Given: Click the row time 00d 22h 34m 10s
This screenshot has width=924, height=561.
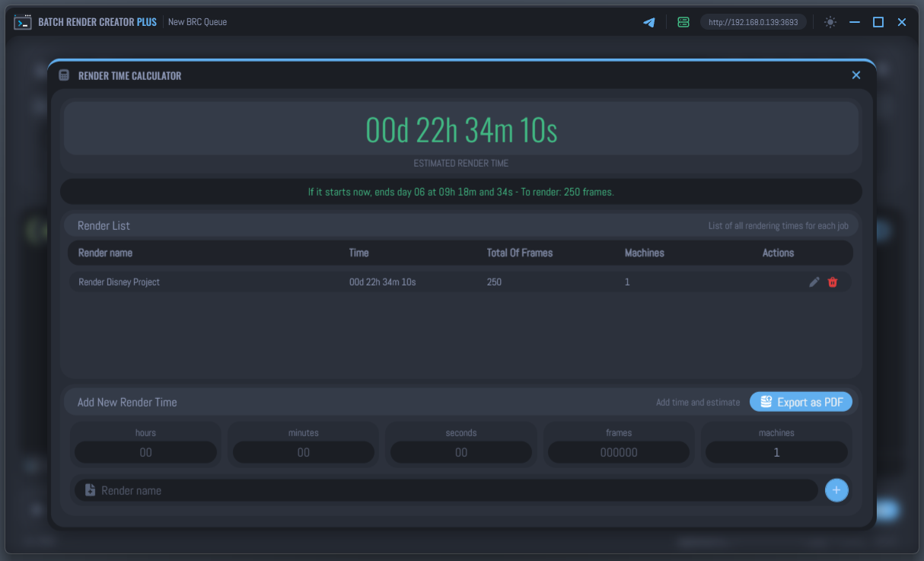Looking at the screenshot, I should click(x=382, y=282).
